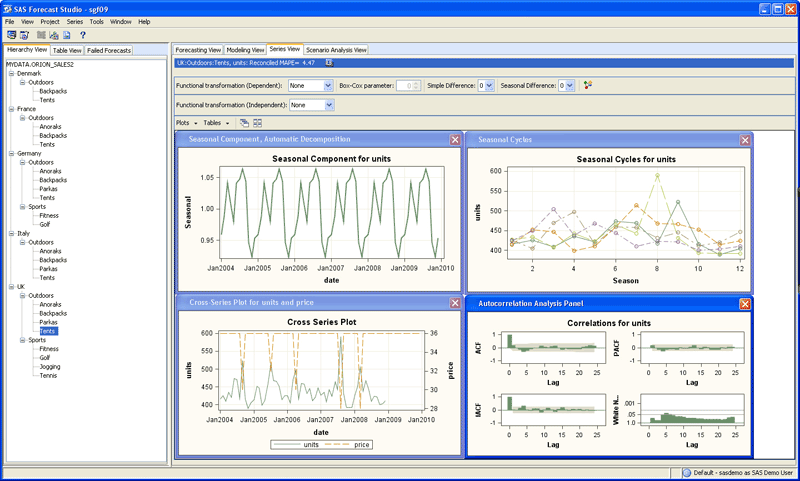Collapse the Sports node under UK
Screen dimensions: 800x481
point(22,340)
